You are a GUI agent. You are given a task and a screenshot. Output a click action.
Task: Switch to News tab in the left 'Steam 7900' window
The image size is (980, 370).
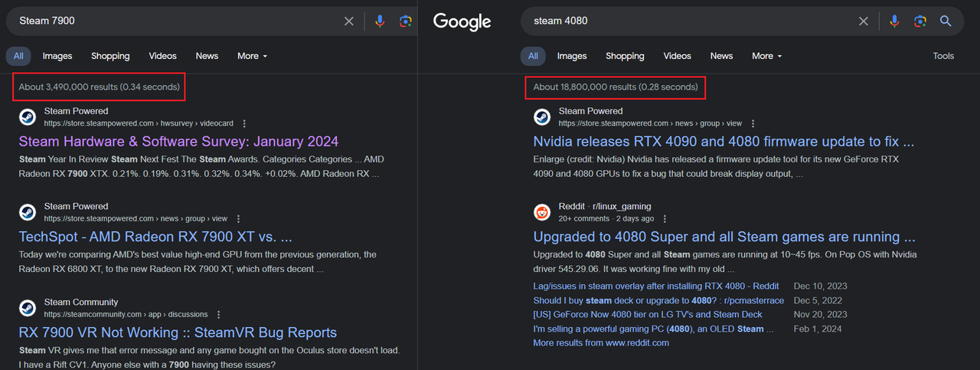click(207, 56)
